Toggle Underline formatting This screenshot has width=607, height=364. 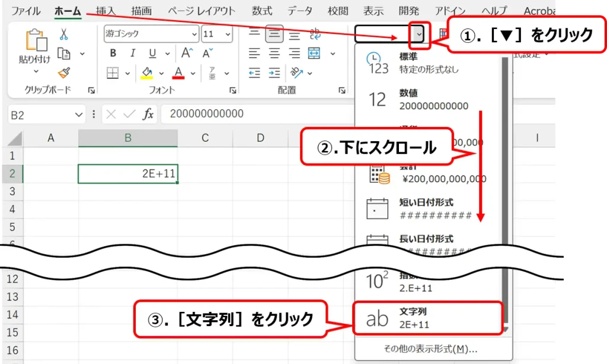click(x=152, y=53)
